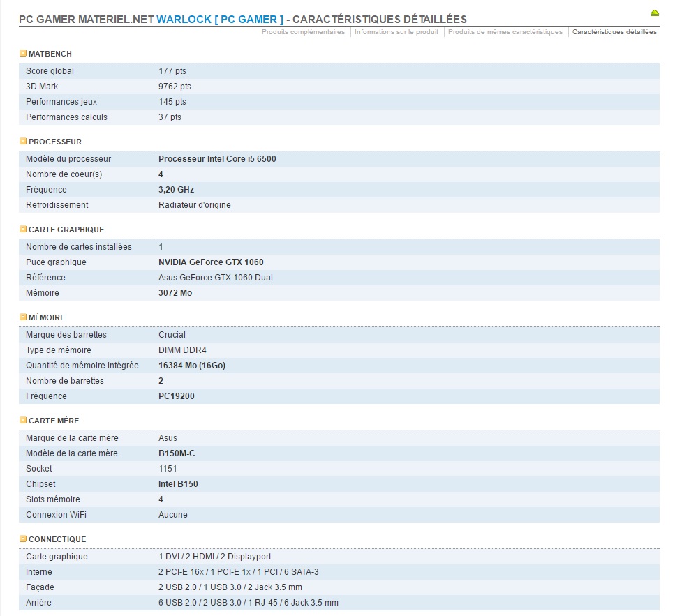This screenshot has height=616, width=682.
Task: Click the 16384 Mo (16Go) memory value
Action: click(192, 366)
